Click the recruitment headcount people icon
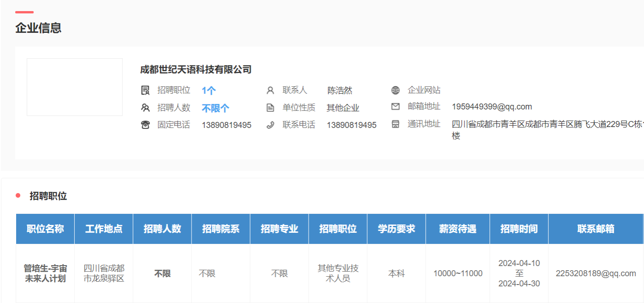 (x=145, y=108)
